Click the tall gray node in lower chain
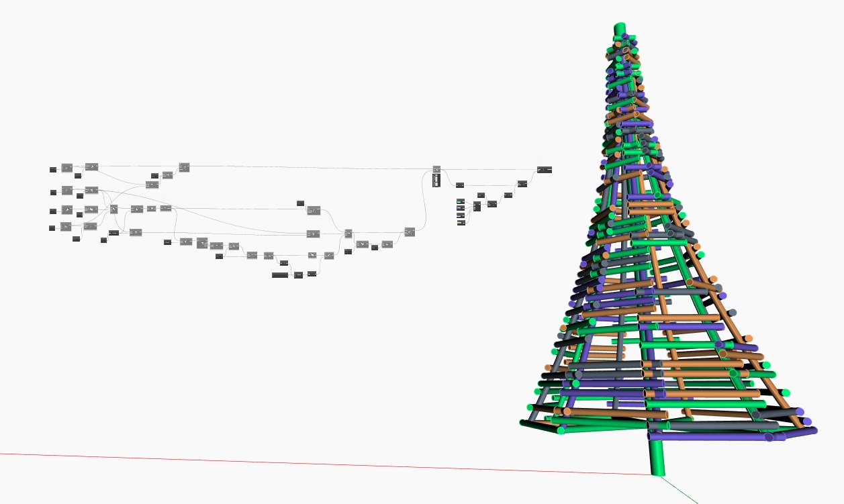This screenshot has width=844, height=504. (202, 243)
